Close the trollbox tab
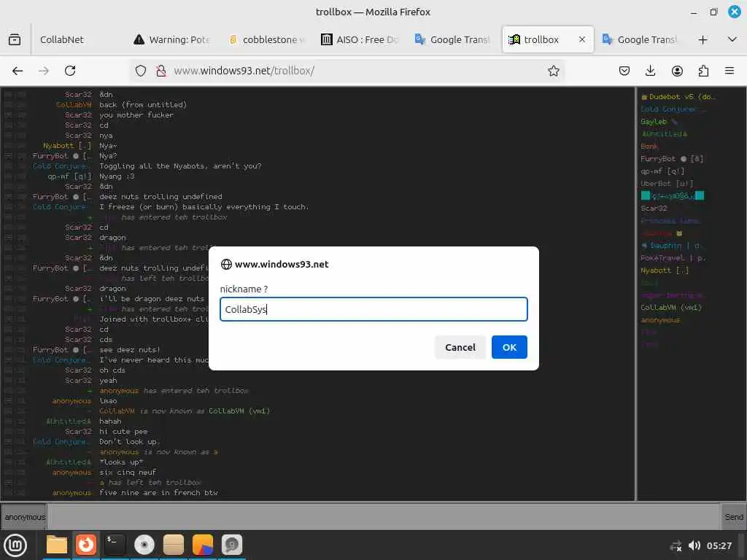Screen dimensions: 747x560 (581, 39)
